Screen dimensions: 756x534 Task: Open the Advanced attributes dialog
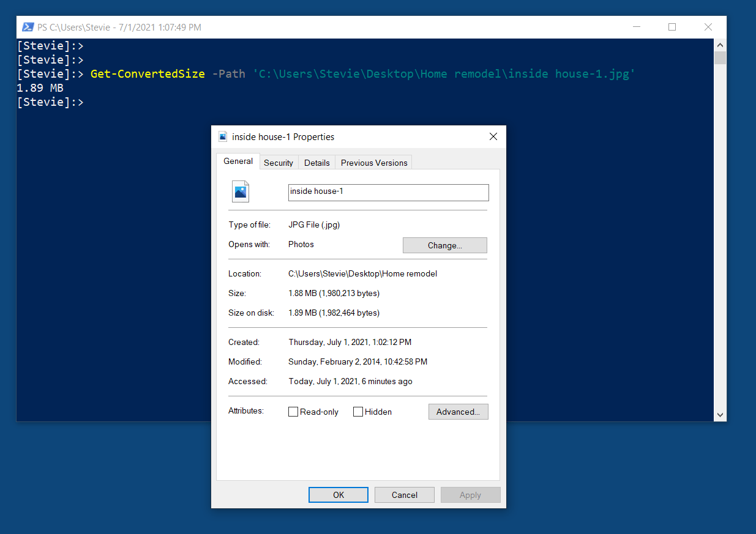click(x=458, y=411)
